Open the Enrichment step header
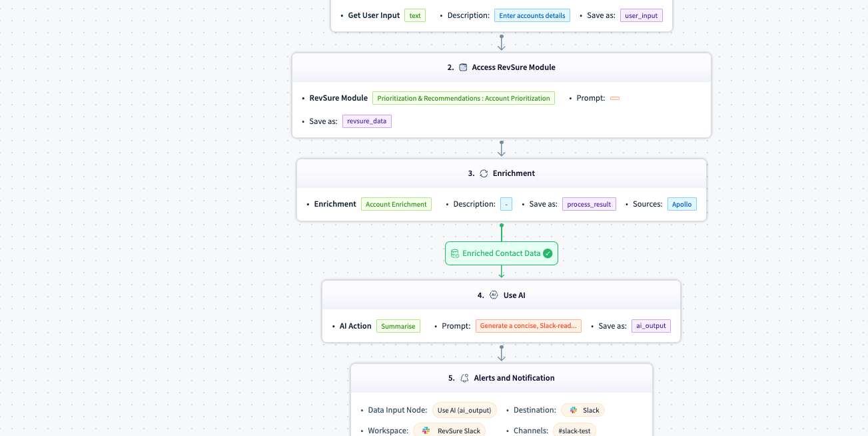 (x=502, y=173)
